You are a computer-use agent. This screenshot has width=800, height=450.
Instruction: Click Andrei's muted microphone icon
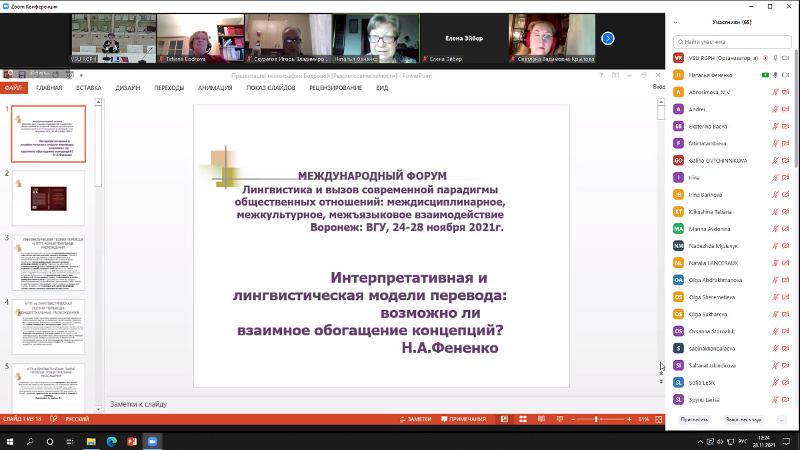[x=774, y=108]
